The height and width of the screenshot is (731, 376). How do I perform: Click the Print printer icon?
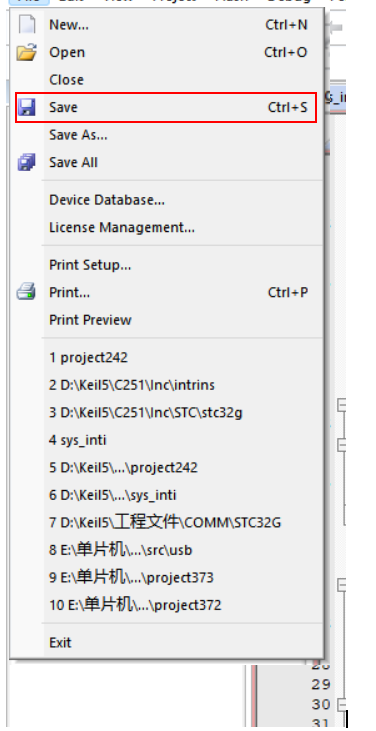click(27, 292)
